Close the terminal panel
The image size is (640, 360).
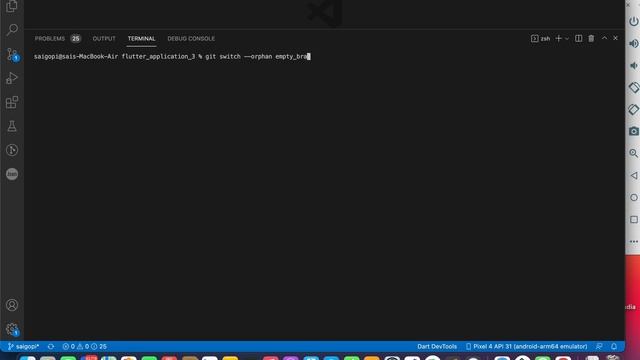click(616, 38)
